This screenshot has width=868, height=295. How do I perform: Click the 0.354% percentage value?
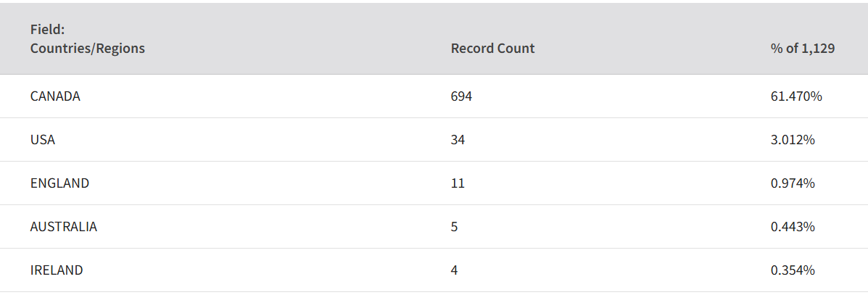pos(793,270)
